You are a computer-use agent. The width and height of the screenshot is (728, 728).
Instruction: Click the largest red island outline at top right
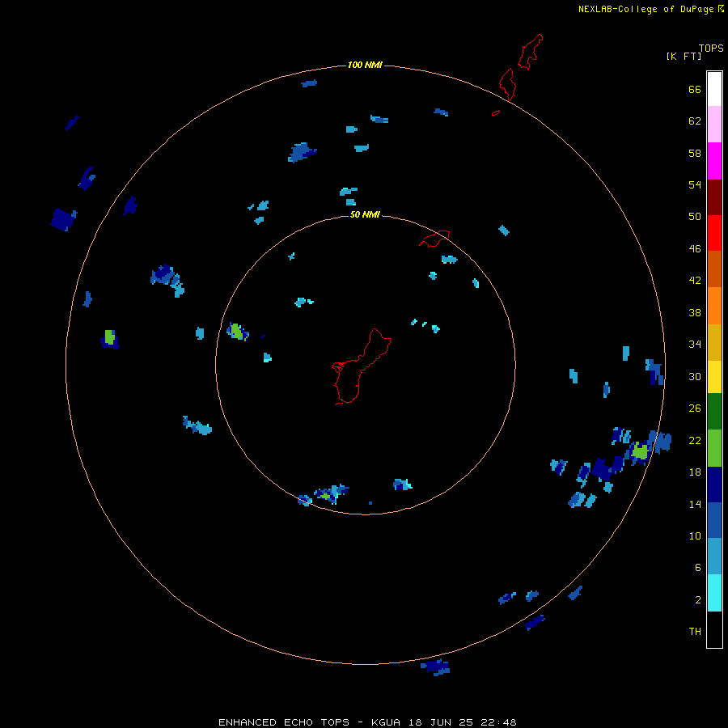pyautogui.click(x=530, y=52)
